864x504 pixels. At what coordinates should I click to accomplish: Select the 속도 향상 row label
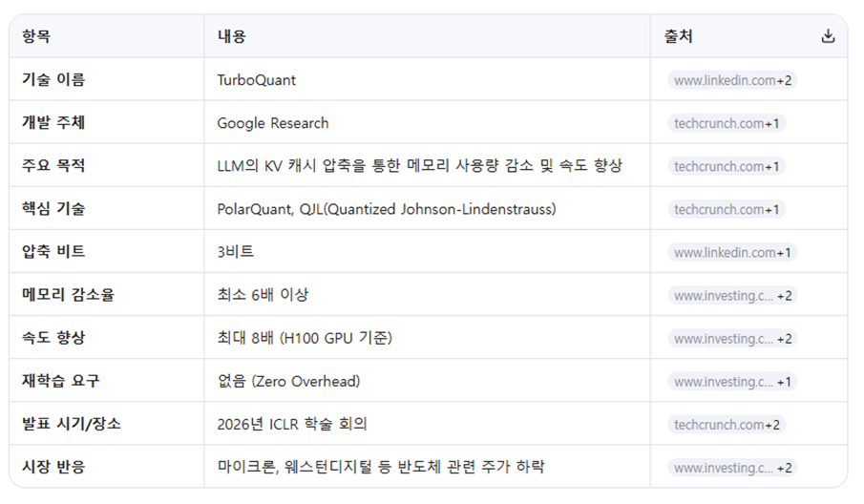coord(53,337)
